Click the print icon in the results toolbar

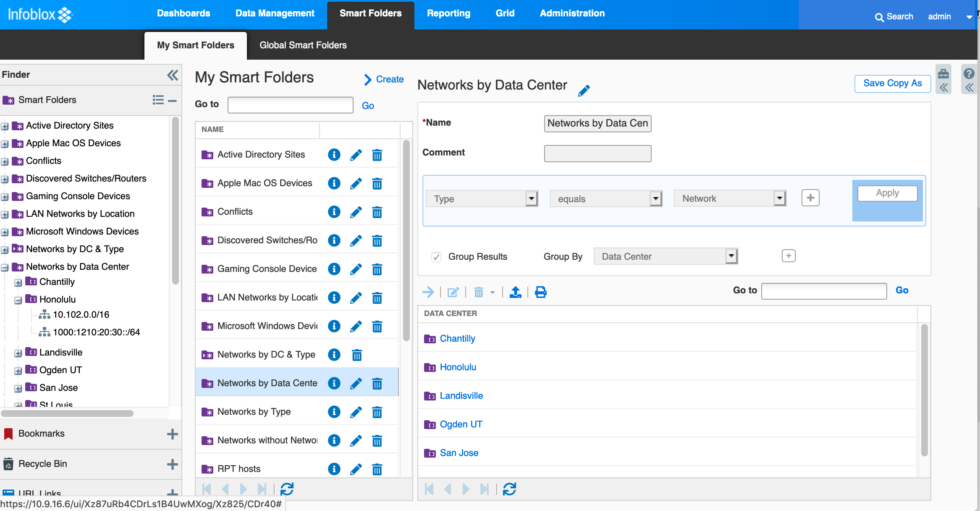point(540,291)
